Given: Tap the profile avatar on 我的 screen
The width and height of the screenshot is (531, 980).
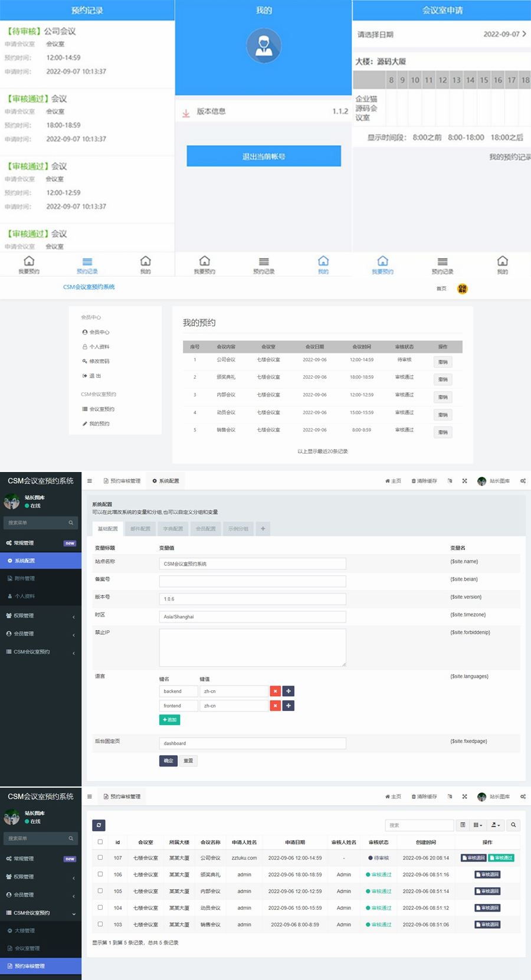Looking at the screenshot, I should tap(264, 46).
